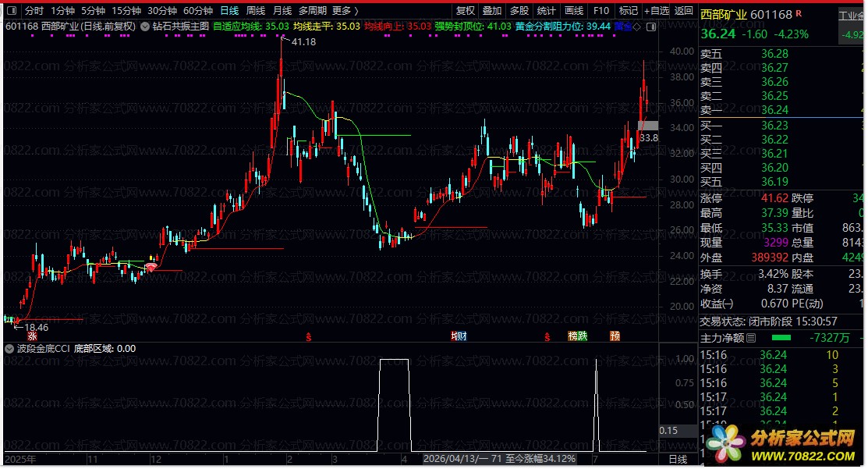Click the diamond icon after the indicator values
This screenshot has height=469, width=868.
pyautogui.click(x=638, y=27)
